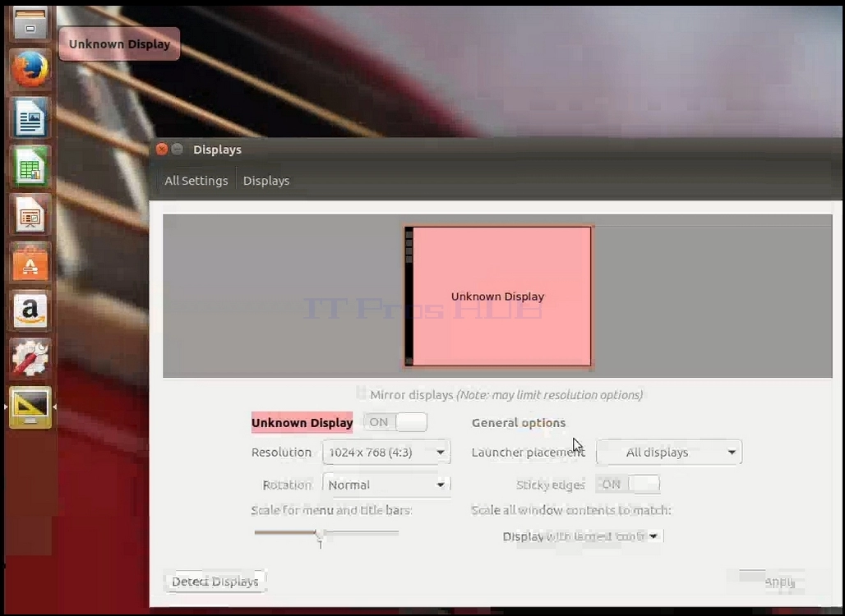845x616 pixels.
Task: Click the Displays app icon in the launcher
Action: coord(30,407)
